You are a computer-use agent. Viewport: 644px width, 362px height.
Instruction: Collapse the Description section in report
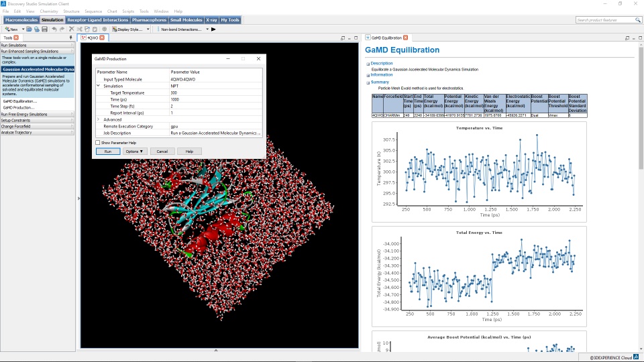368,64
